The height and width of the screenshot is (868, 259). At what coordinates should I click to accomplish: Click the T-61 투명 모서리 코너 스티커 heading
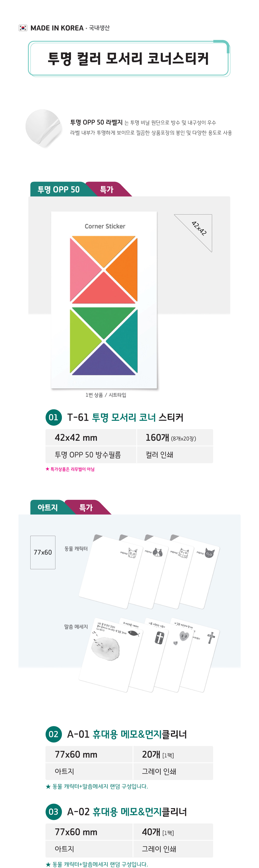(x=125, y=417)
